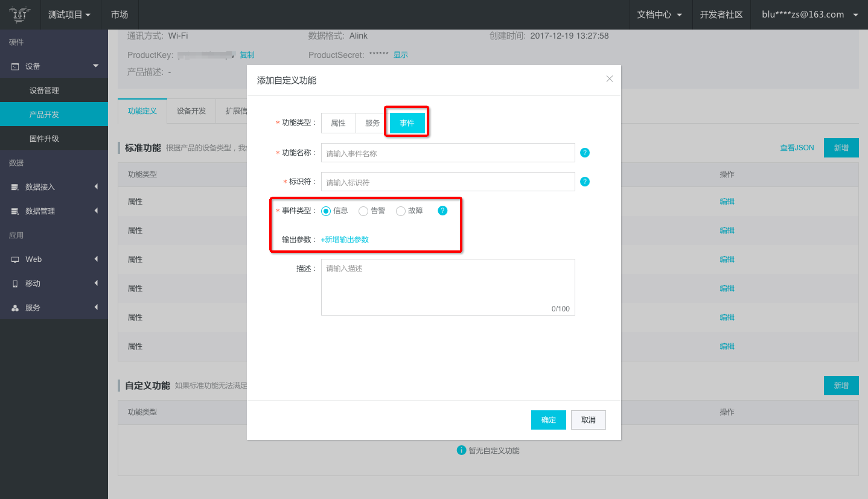The width and height of the screenshot is (868, 499).
Task: Open the 测试项目 project dropdown
Action: (69, 14)
